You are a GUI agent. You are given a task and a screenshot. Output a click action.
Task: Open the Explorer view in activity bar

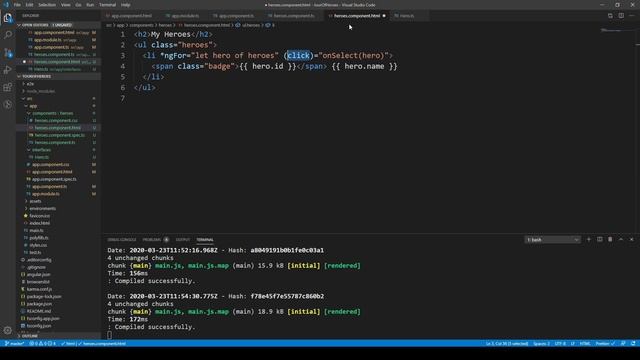pos(8,18)
